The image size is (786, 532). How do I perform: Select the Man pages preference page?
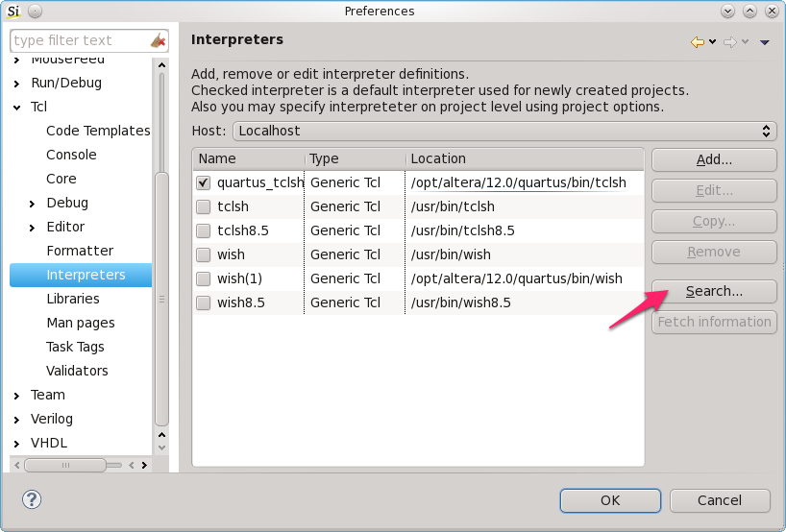[80, 323]
